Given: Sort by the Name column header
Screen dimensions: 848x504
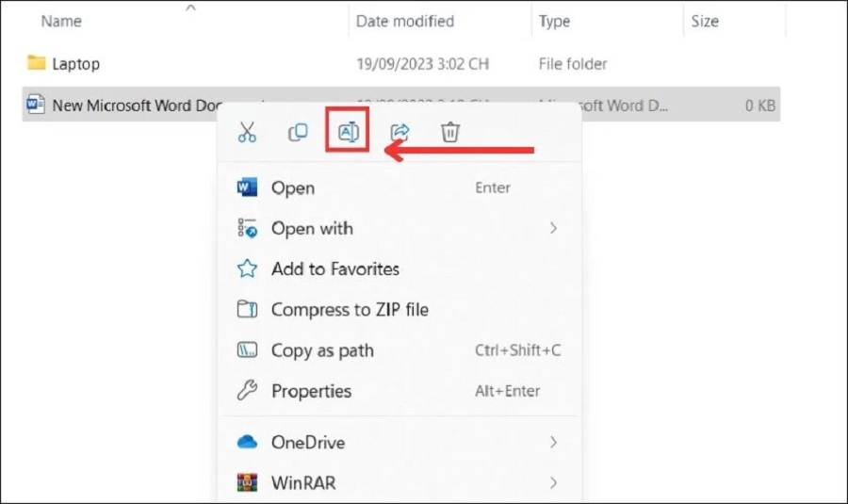Looking at the screenshot, I should tap(61, 21).
